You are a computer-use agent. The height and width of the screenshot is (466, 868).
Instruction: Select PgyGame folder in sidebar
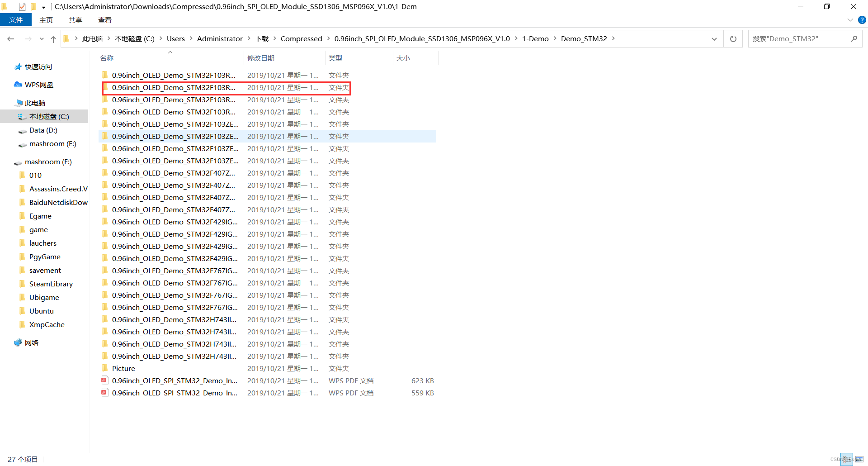click(x=45, y=257)
